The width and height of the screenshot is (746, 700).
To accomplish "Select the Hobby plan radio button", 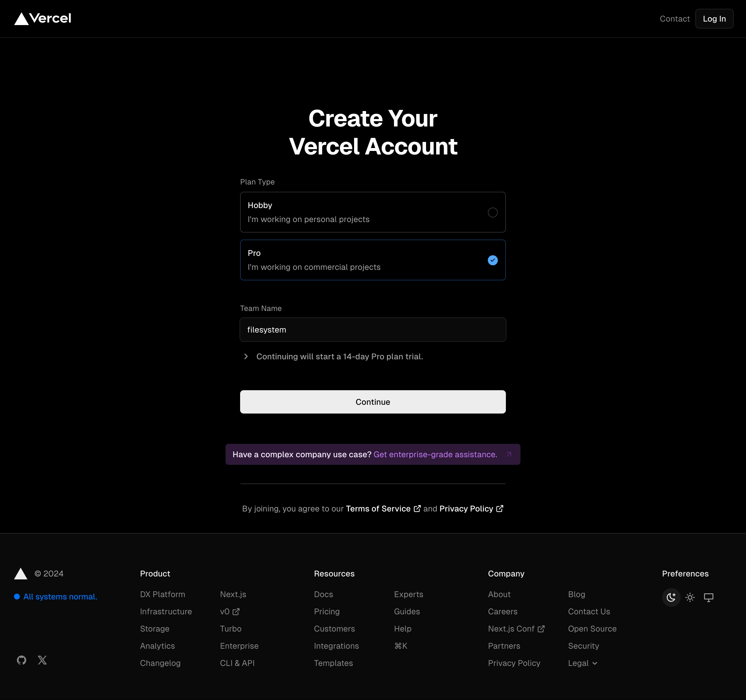I will pos(493,212).
